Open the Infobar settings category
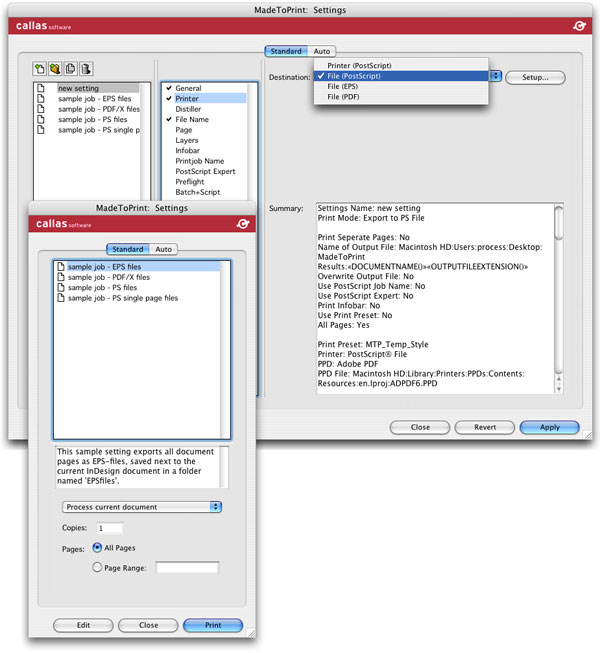The image size is (600, 653). (x=187, y=151)
